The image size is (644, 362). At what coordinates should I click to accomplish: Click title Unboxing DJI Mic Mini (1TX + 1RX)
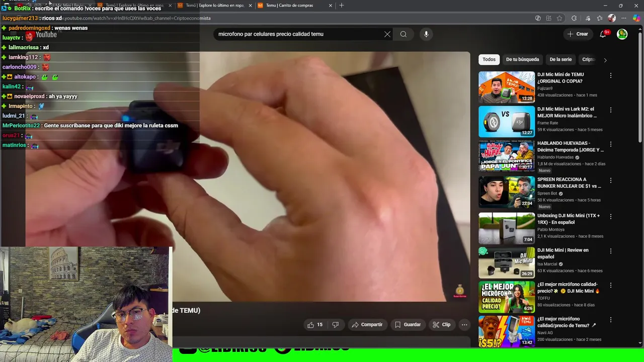pyautogui.click(x=569, y=219)
